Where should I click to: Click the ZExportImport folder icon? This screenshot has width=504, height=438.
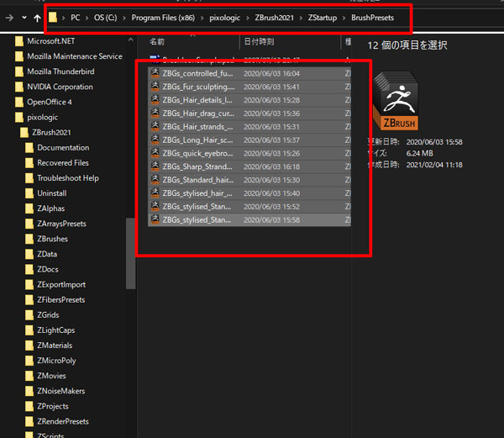click(29, 285)
